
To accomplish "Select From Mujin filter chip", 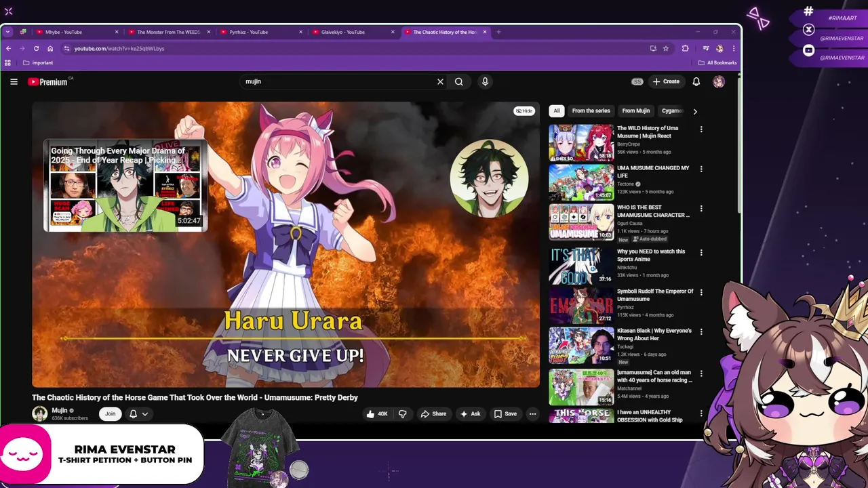I will pos(636,110).
